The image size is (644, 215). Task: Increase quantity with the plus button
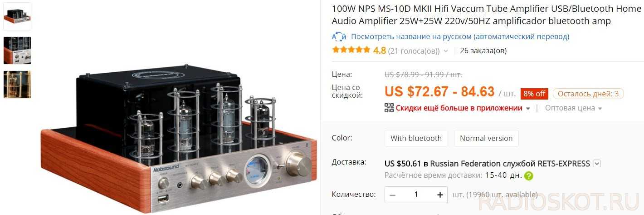(439, 195)
